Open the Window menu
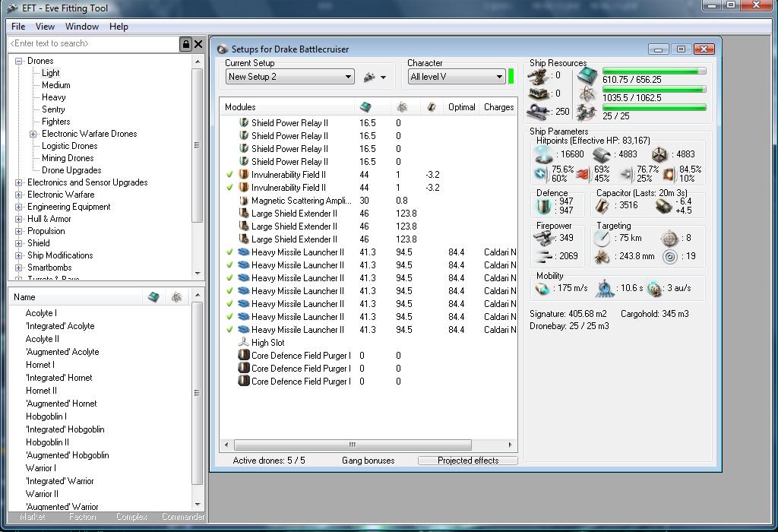Image resolution: width=778 pixels, height=532 pixels. pos(81,27)
